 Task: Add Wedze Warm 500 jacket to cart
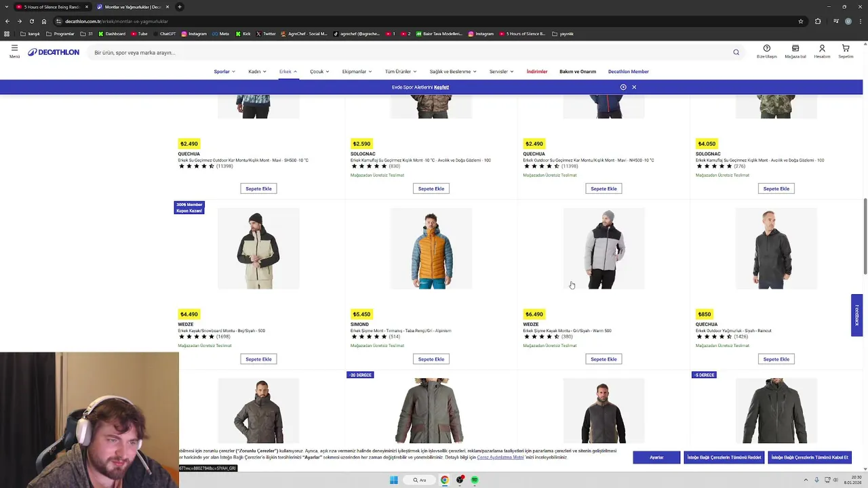(604, 359)
